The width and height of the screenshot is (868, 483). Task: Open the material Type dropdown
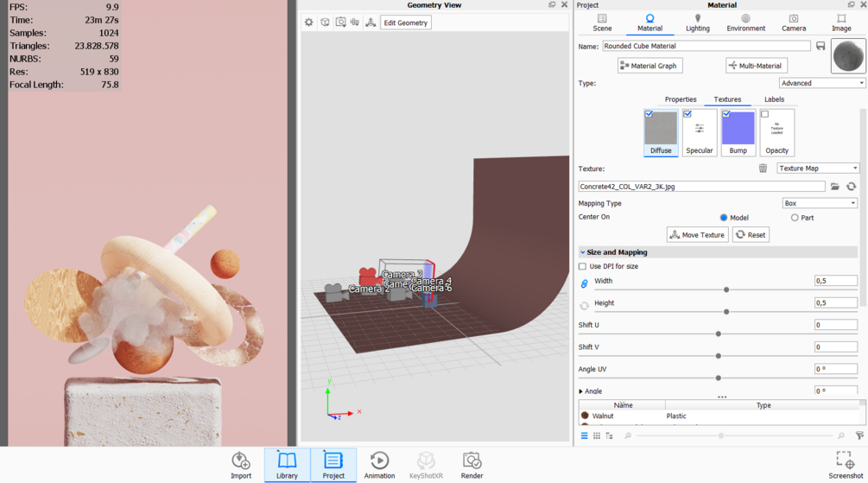click(x=821, y=83)
